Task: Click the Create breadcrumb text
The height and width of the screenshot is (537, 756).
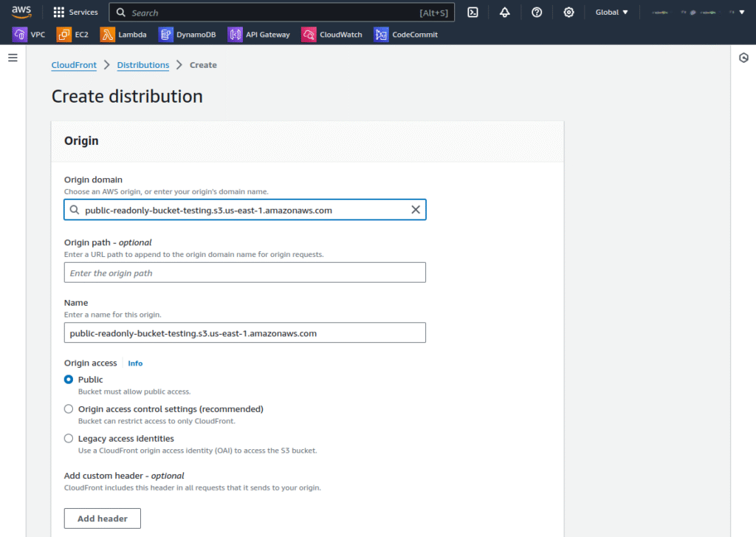Action: pyautogui.click(x=203, y=65)
